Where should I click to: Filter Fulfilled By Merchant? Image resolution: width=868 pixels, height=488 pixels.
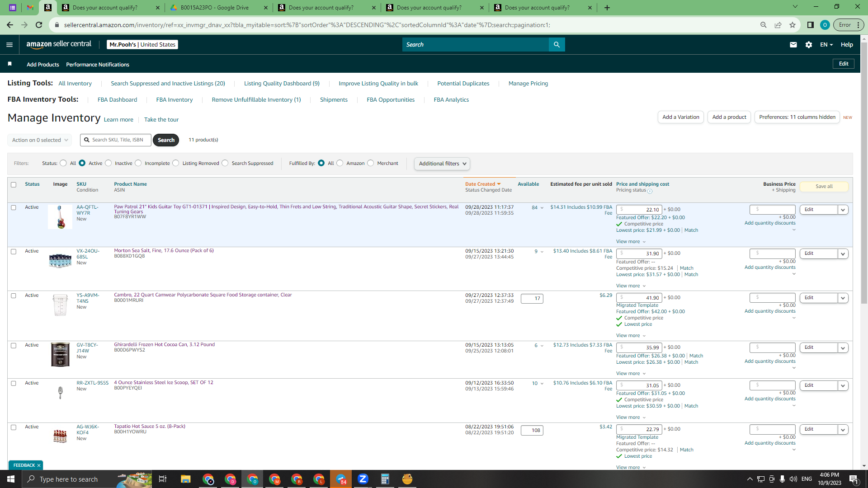pyautogui.click(x=371, y=163)
